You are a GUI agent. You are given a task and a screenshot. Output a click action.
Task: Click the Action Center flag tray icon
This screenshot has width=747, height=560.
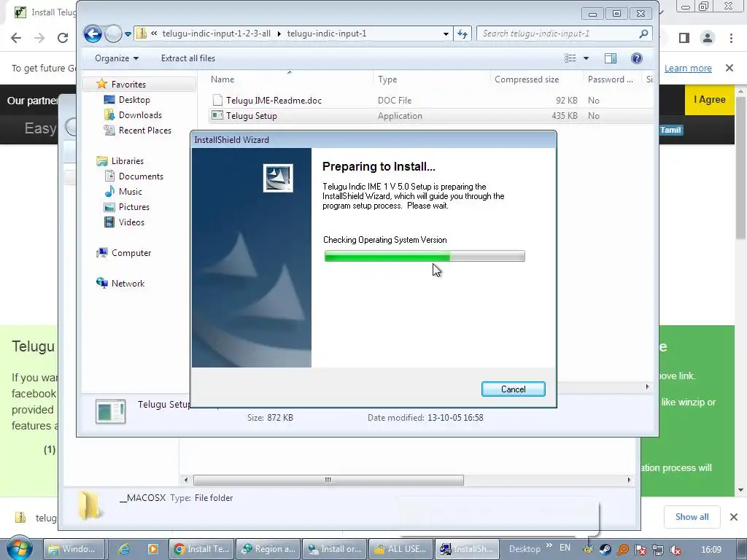pos(640,550)
